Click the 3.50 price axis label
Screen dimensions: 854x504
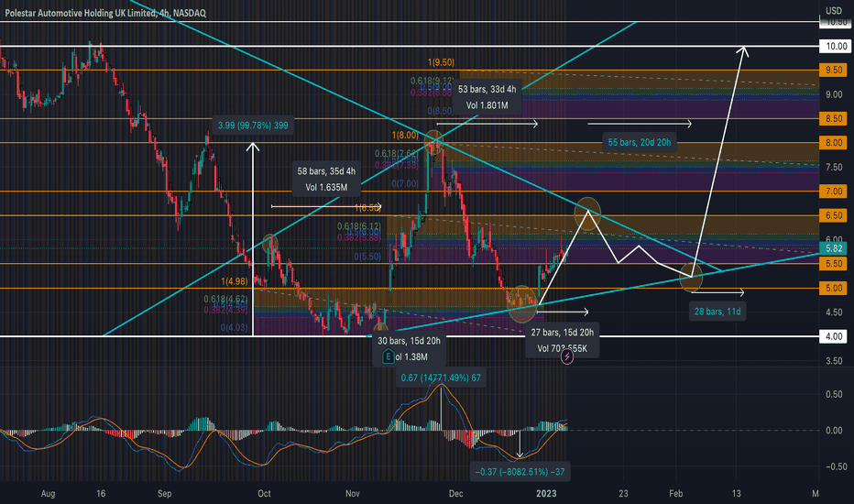click(834, 361)
